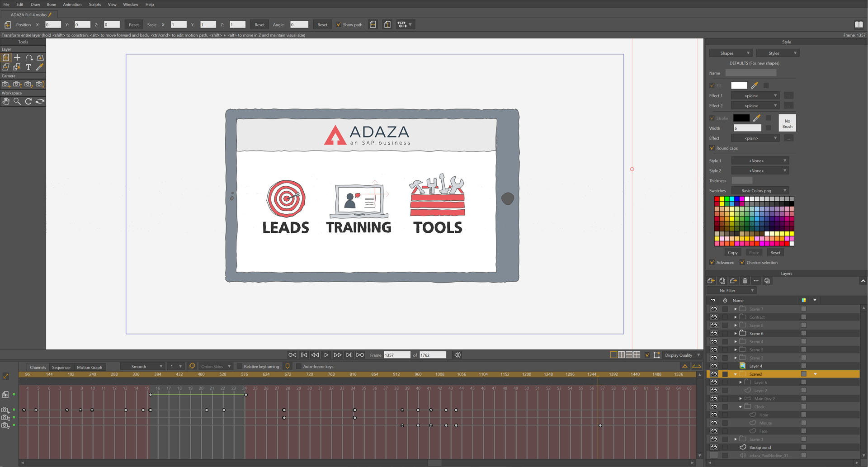Open the No Filter dropdown in Layers
Screen dimensions: 868x467
point(731,290)
